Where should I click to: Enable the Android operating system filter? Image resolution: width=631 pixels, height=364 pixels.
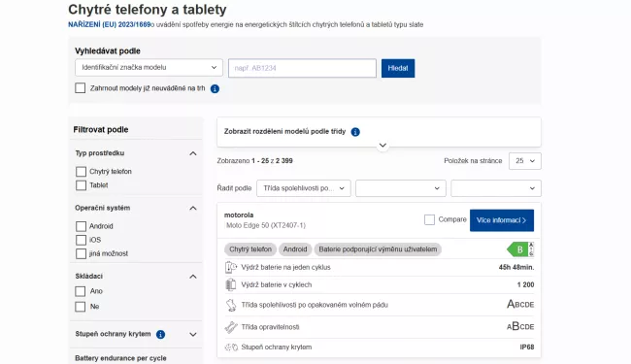click(x=81, y=226)
